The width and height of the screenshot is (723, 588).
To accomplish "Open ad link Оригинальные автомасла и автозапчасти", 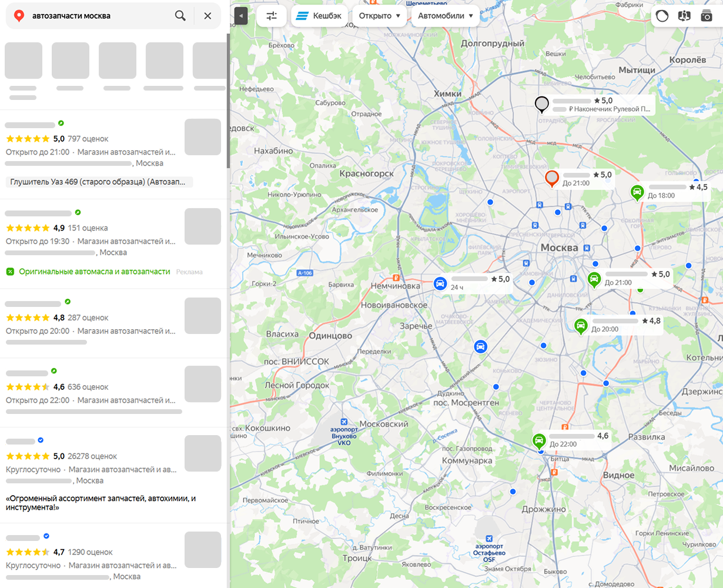I will [x=95, y=272].
